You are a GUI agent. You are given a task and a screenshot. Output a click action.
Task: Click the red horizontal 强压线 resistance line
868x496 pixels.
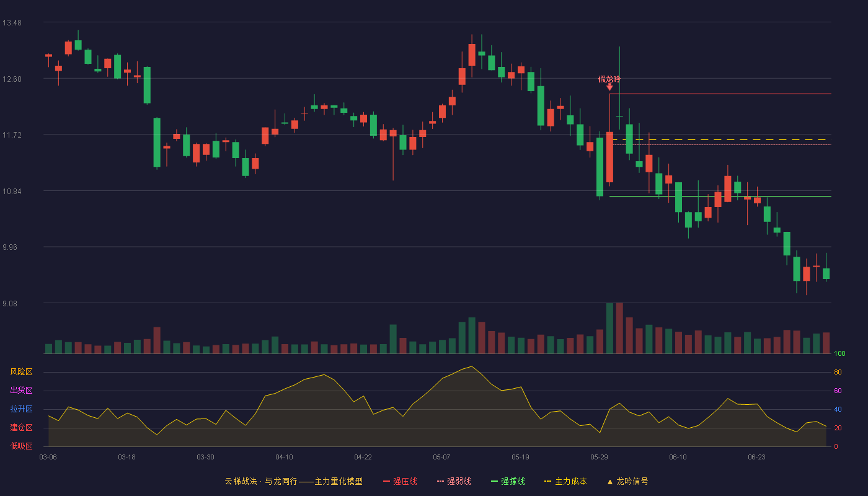720,94
